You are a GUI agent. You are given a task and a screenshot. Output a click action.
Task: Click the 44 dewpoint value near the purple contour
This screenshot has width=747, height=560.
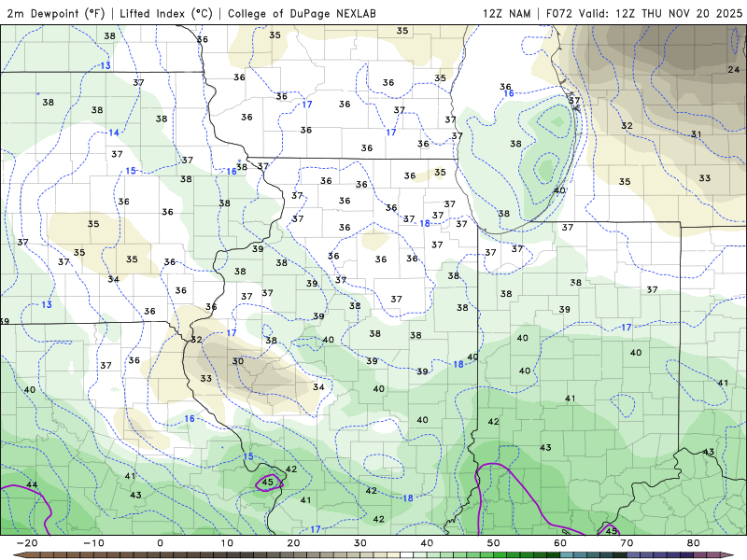click(32, 484)
